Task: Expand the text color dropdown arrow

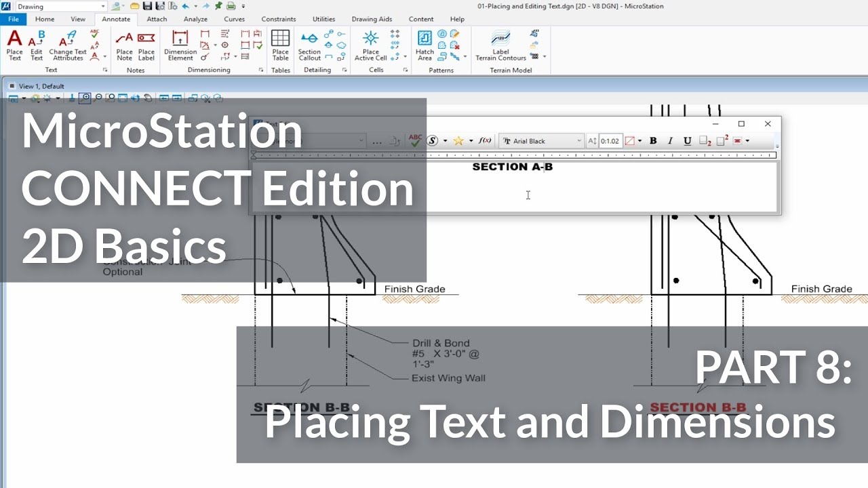Action: 639,141
